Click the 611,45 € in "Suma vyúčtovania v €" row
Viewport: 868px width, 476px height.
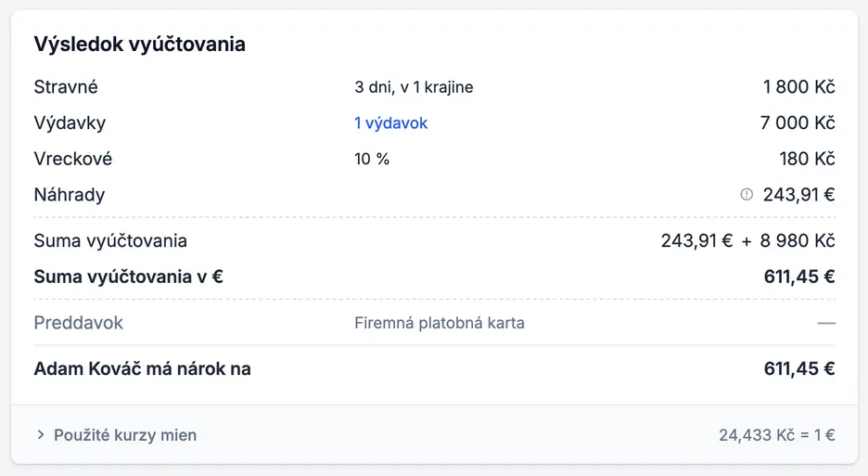[x=799, y=277]
